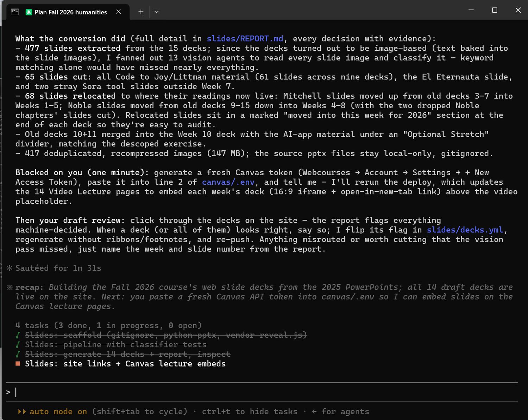
Task: Click the 'auto mode on' status text
Action: [58, 412]
